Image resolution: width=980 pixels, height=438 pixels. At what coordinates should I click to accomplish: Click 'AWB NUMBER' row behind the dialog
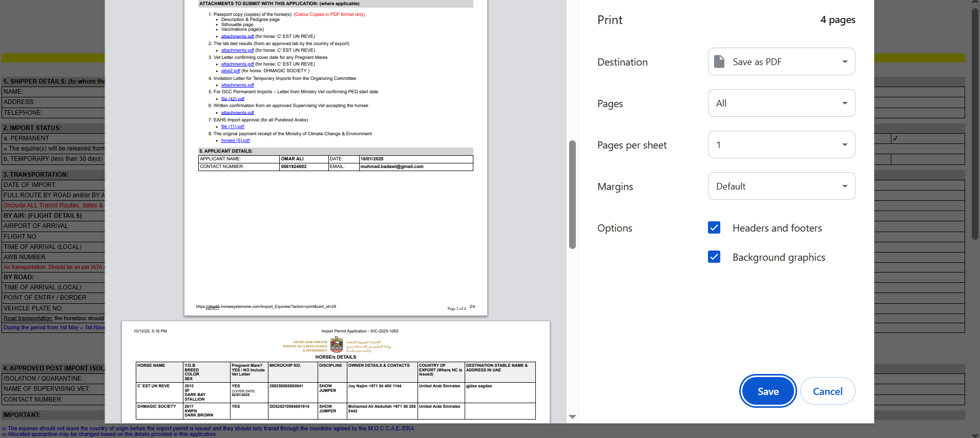click(x=53, y=257)
